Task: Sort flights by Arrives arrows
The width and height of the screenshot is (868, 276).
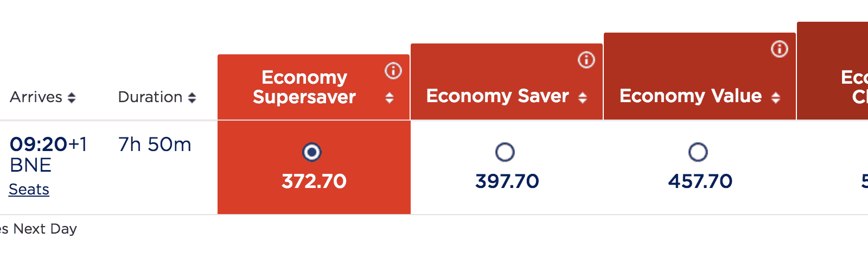Action: click(x=72, y=98)
